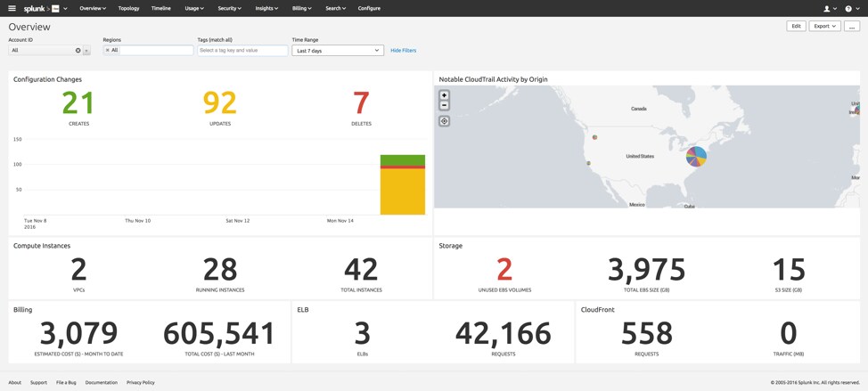The height and width of the screenshot is (391, 868).
Task: Click the thin red deletes bar segment
Action: tap(403, 167)
